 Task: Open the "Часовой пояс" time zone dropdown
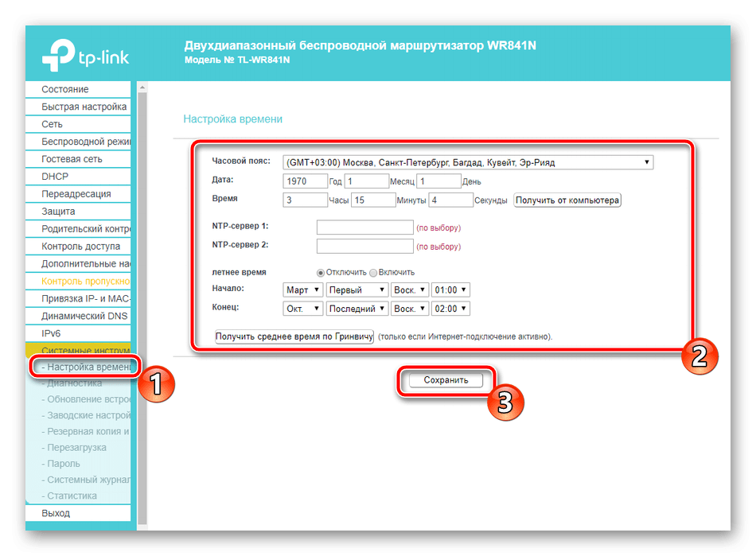[x=468, y=162]
